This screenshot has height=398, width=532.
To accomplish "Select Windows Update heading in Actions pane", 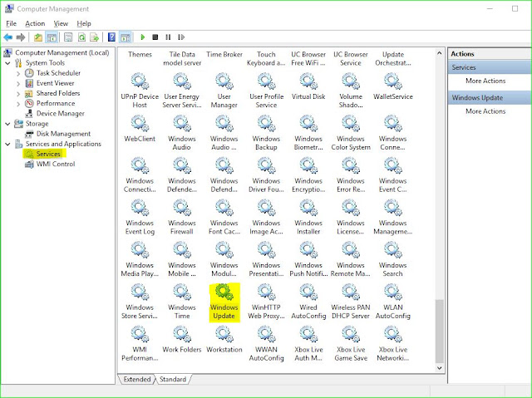I will [490, 98].
